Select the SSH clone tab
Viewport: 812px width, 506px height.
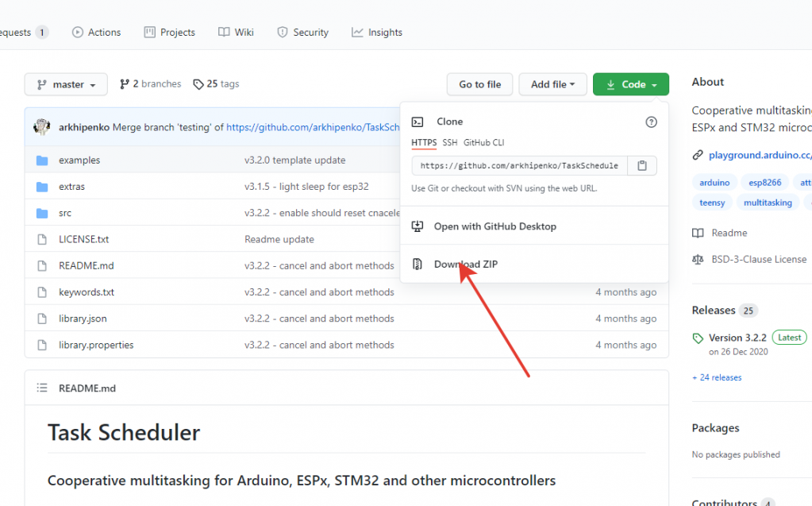tap(449, 142)
